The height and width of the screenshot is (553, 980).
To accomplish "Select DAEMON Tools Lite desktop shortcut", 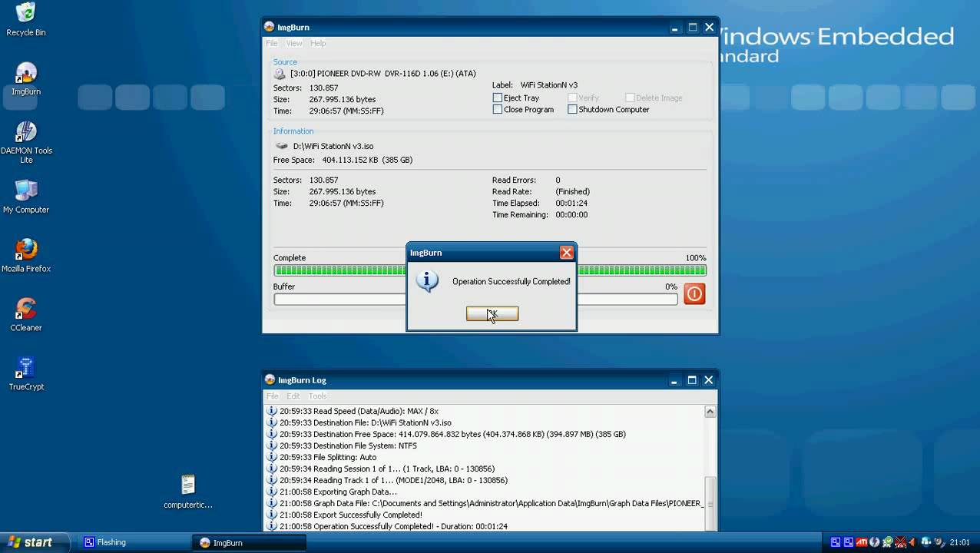I will [x=26, y=142].
